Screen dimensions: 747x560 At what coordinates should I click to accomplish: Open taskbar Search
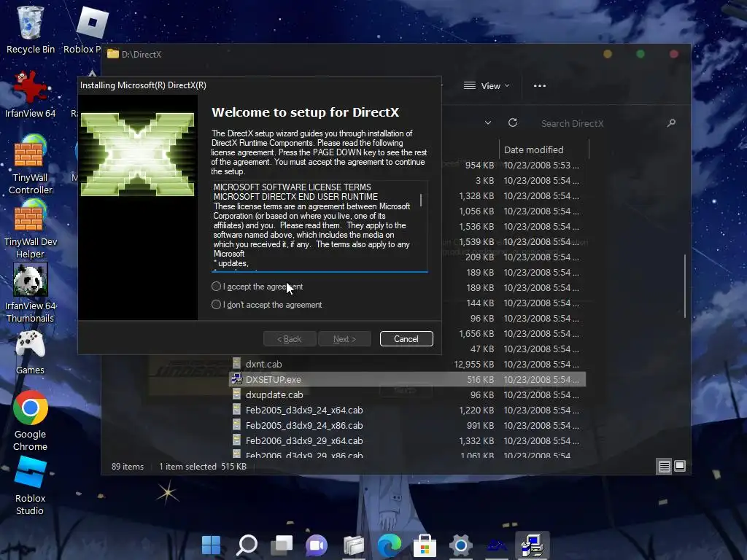[x=247, y=545]
